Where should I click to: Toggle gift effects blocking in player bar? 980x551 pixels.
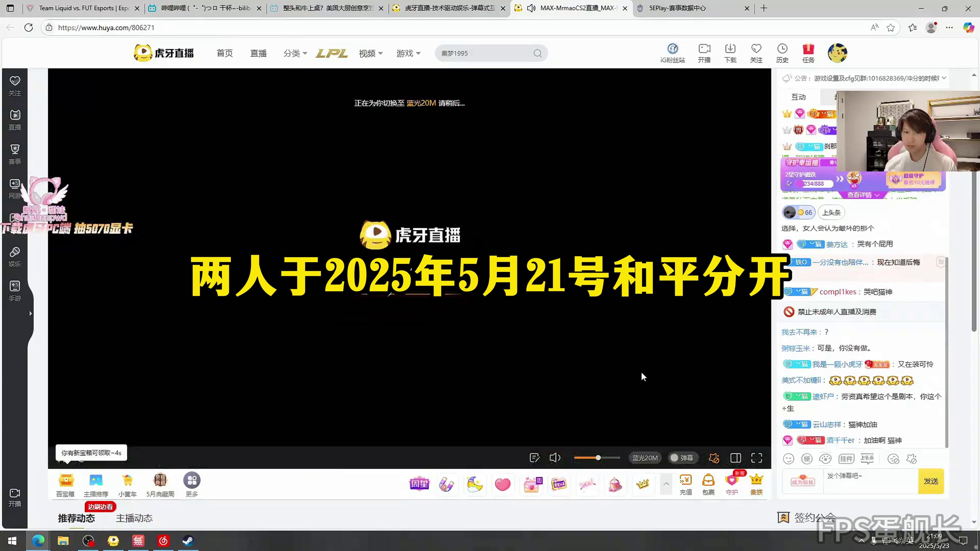tap(714, 458)
